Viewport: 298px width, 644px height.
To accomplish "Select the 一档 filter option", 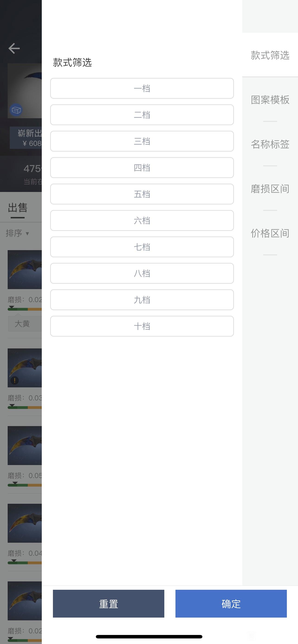I will click(x=142, y=88).
